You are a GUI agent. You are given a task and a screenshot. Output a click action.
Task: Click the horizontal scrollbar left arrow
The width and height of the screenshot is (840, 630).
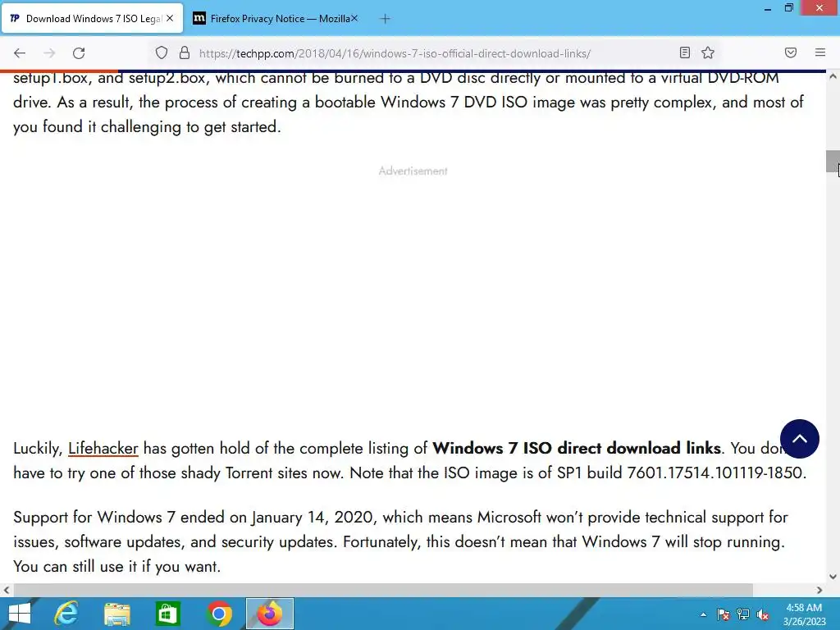(x=7, y=590)
